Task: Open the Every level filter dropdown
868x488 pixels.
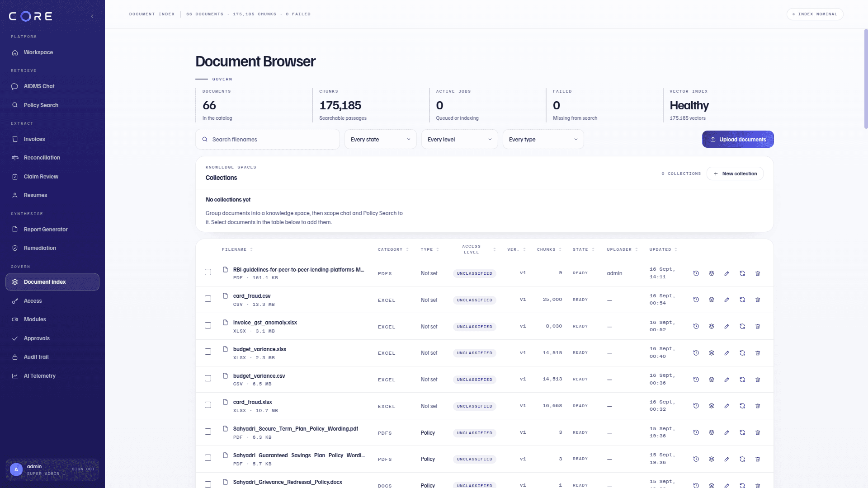Action: [459, 139]
